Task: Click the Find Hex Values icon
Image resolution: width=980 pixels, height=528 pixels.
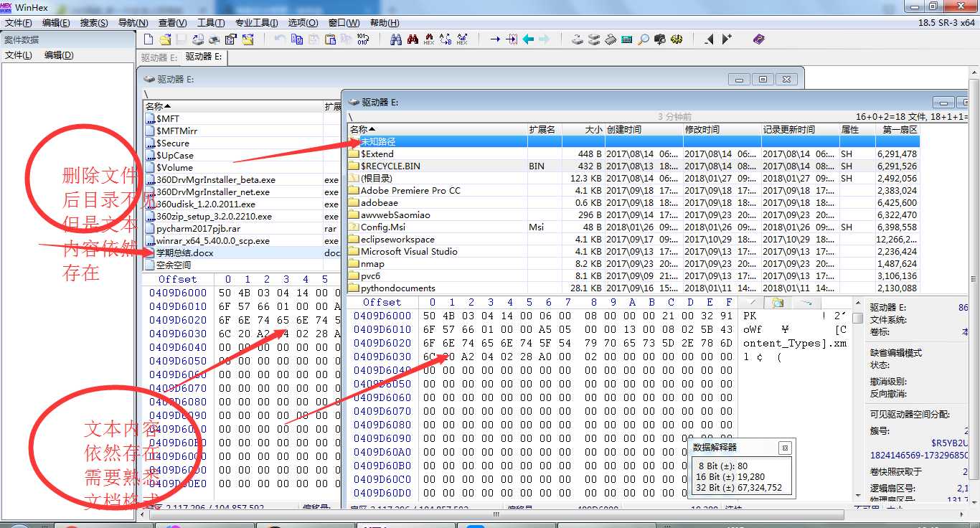Action: [x=429, y=39]
